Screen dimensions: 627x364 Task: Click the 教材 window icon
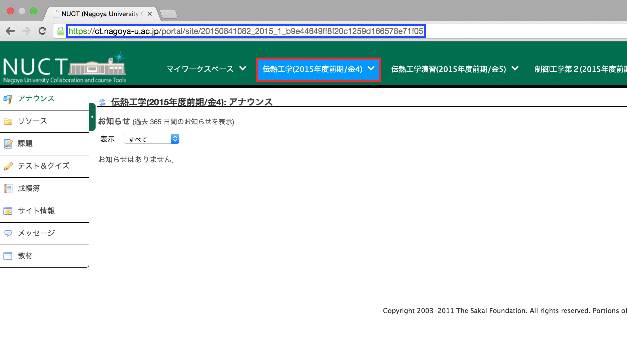[x=8, y=256]
